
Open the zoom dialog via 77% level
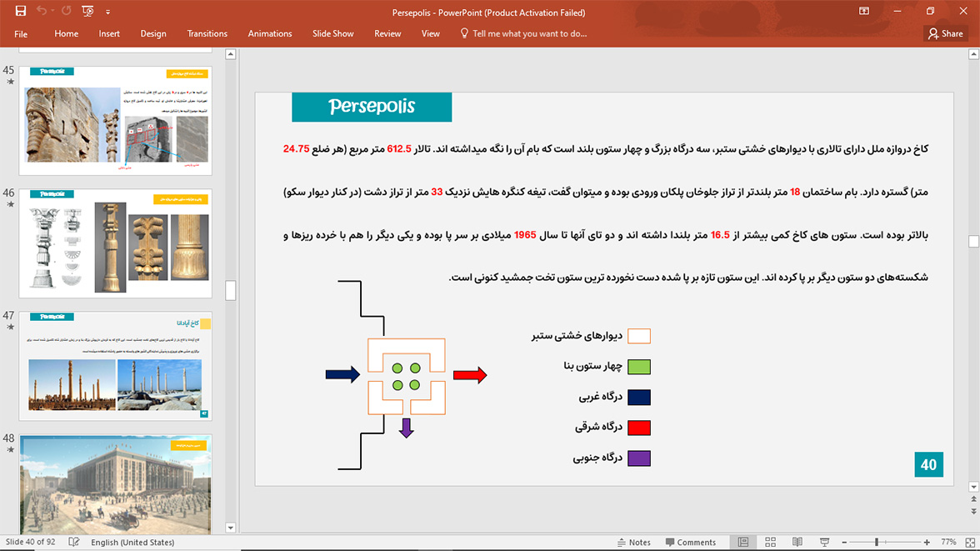pyautogui.click(x=948, y=542)
